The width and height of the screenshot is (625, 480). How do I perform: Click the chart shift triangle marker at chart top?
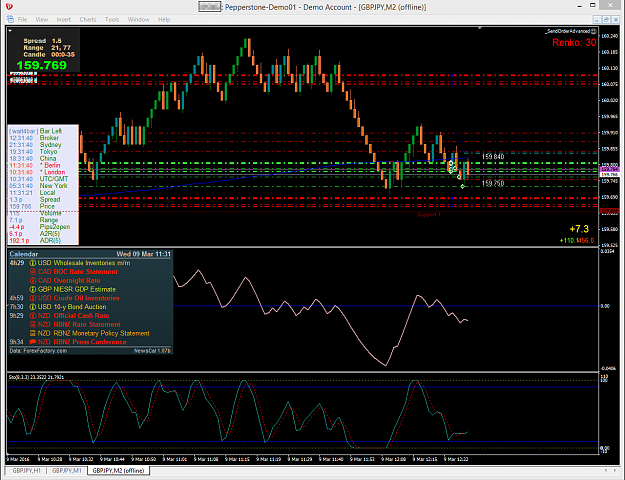tap(480, 28)
